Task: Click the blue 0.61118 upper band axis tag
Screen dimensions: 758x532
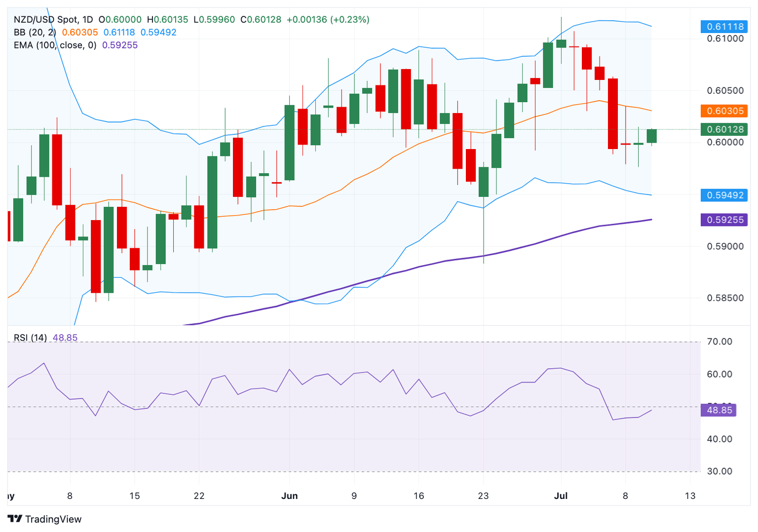Action: click(x=724, y=27)
